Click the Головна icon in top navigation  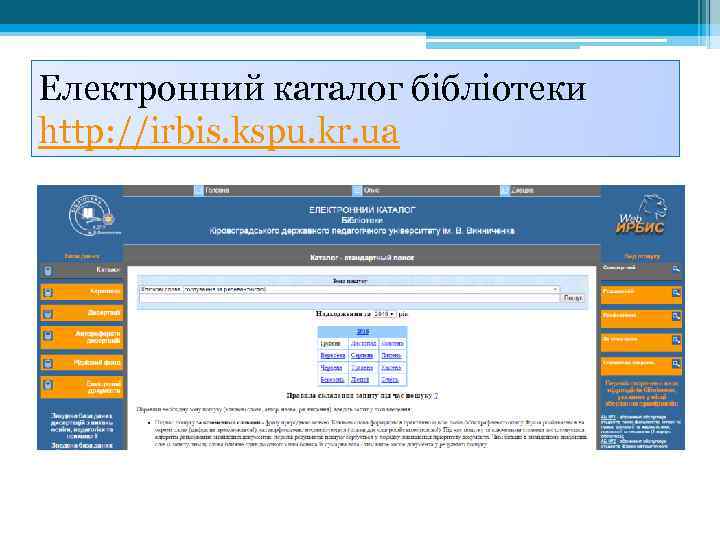coord(199,190)
